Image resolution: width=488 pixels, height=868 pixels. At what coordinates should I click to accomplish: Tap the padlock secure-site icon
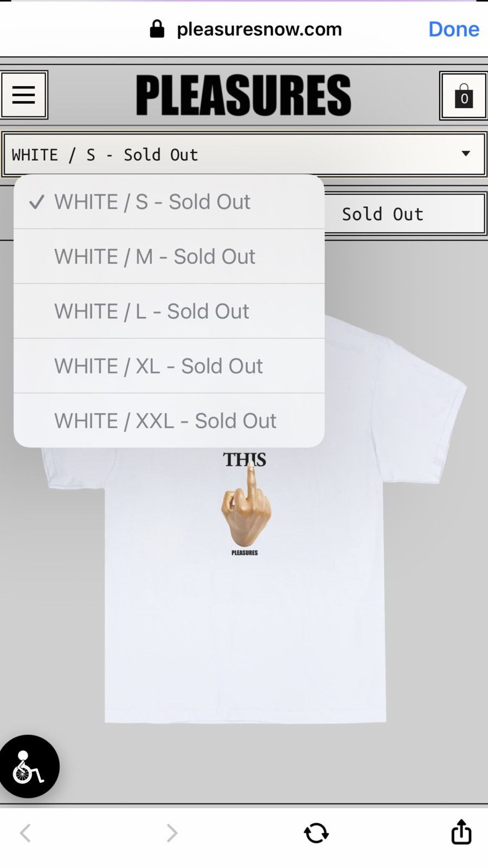point(157,29)
